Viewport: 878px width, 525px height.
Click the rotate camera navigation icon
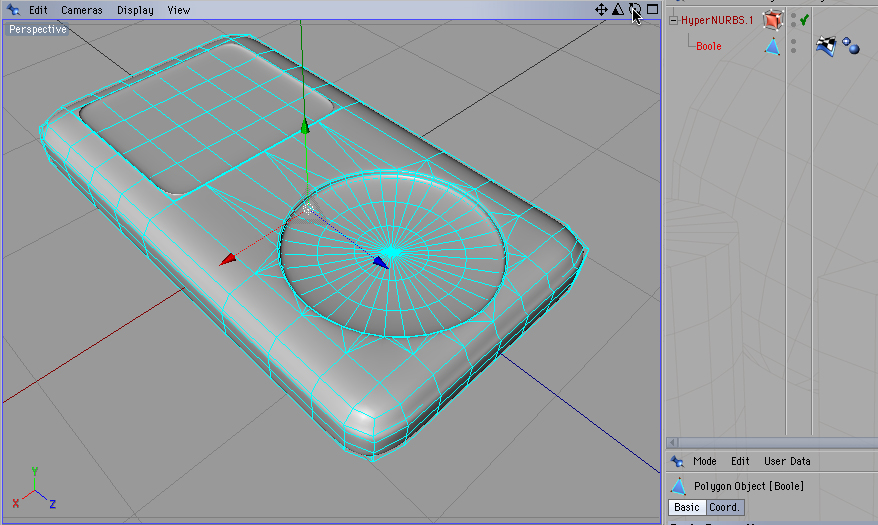634,10
